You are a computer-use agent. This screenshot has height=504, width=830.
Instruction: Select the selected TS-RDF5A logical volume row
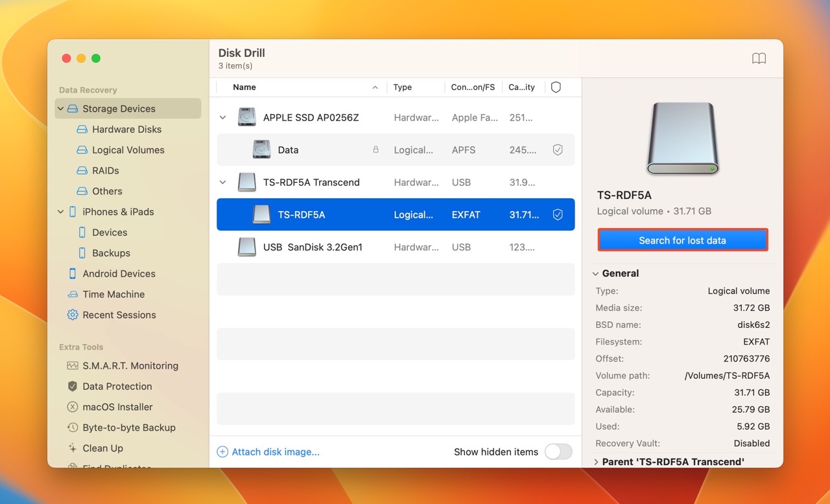(396, 214)
